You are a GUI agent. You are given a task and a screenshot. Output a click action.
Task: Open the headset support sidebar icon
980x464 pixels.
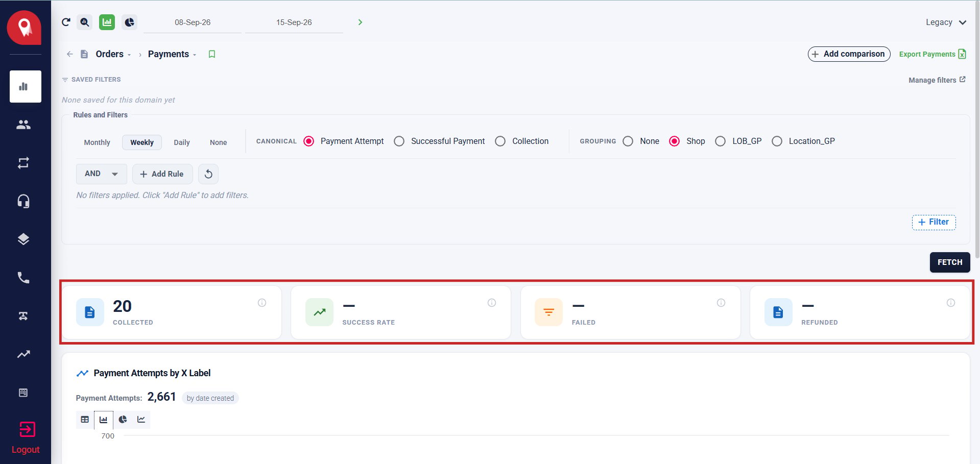pos(23,201)
